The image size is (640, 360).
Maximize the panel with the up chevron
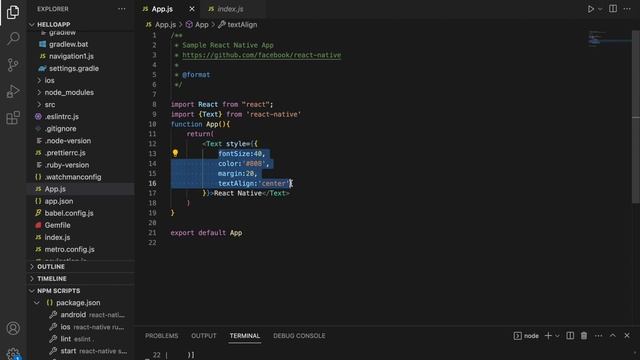[x=613, y=336]
